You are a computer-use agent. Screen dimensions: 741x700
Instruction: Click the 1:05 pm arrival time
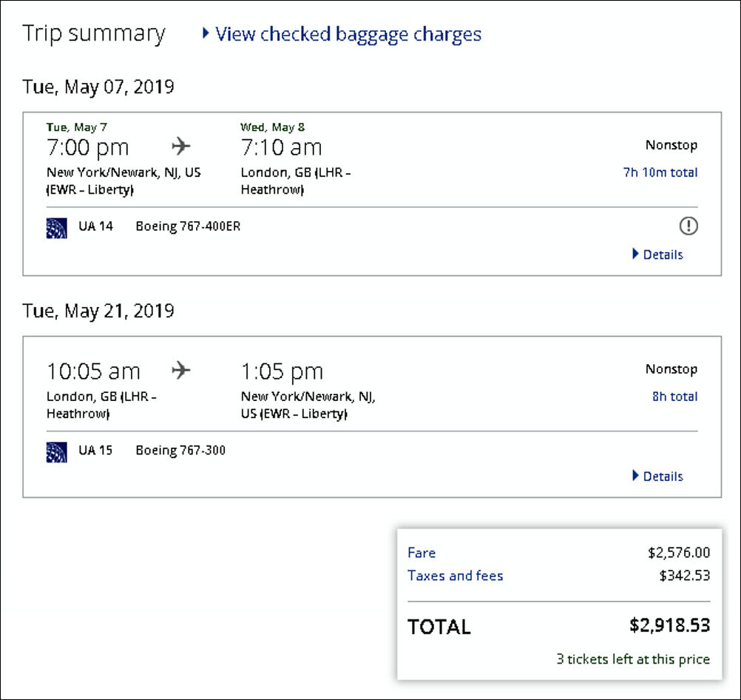pyautogui.click(x=282, y=371)
